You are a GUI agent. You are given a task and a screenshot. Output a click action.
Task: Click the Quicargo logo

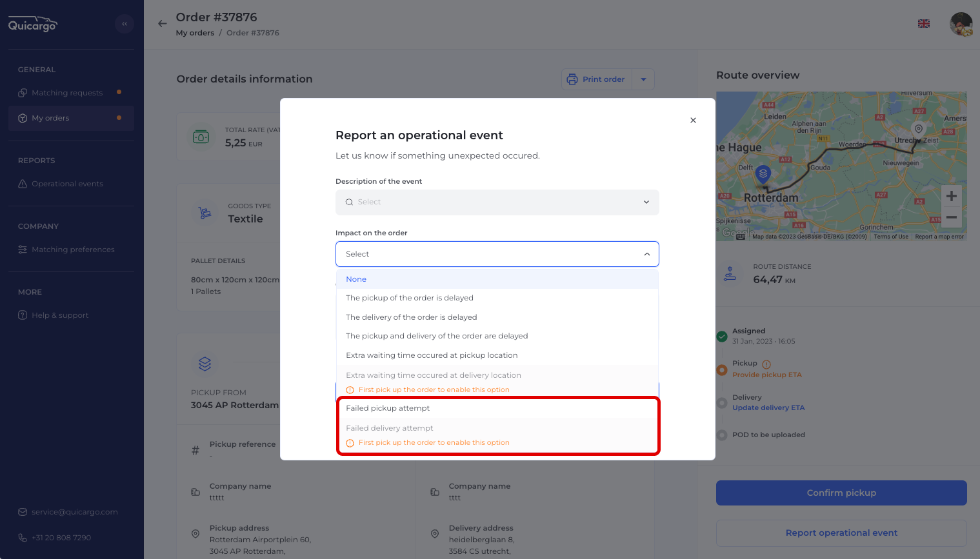pos(33,25)
